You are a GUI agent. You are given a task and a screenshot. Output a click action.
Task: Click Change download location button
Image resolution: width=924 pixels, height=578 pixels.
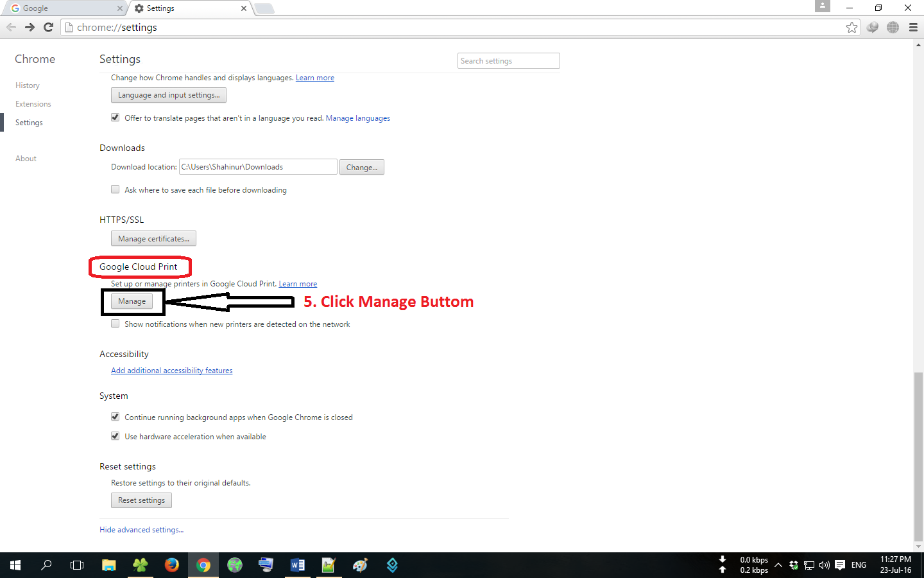click(x=362, y=167)
